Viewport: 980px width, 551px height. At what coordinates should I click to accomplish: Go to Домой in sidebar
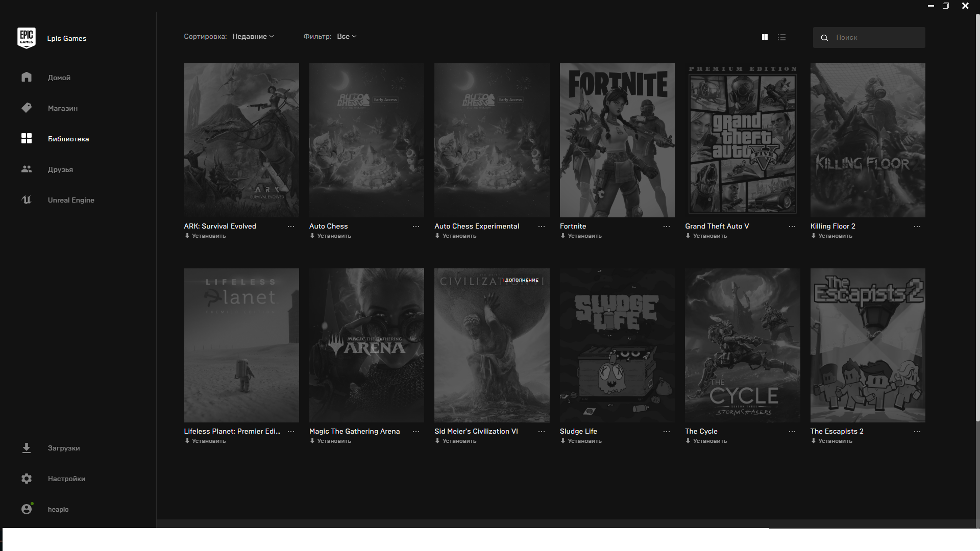(59, 78)
